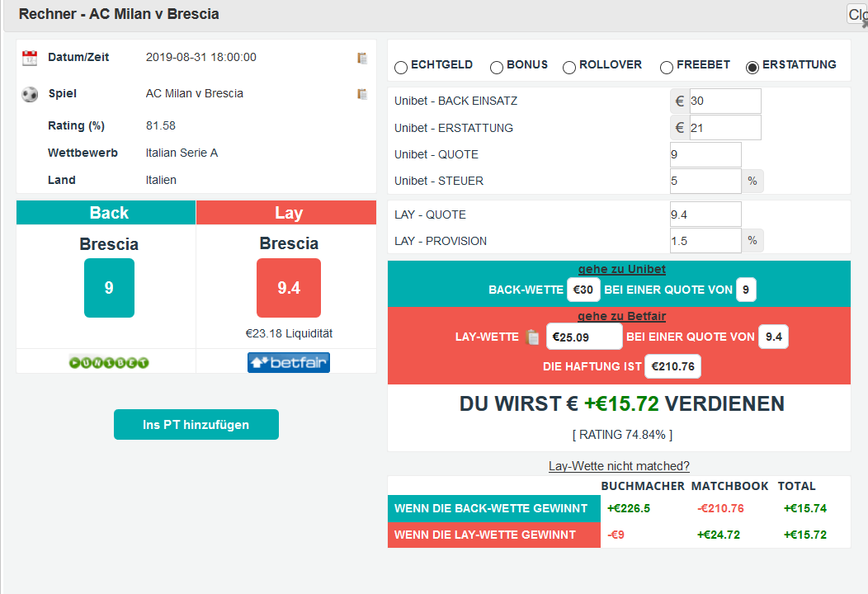
Task: Click the 'AC Milan v Brescia' Spiel value
Action: tap(194, 93)
